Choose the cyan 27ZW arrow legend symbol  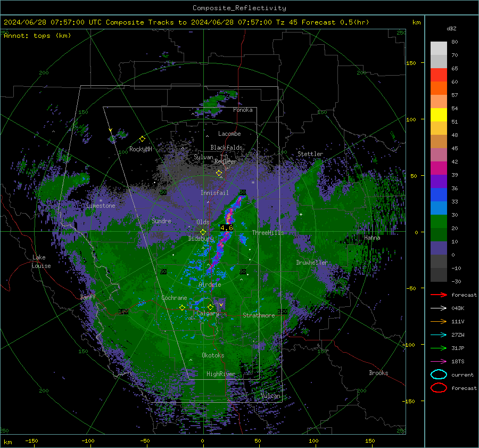point(439,335)
